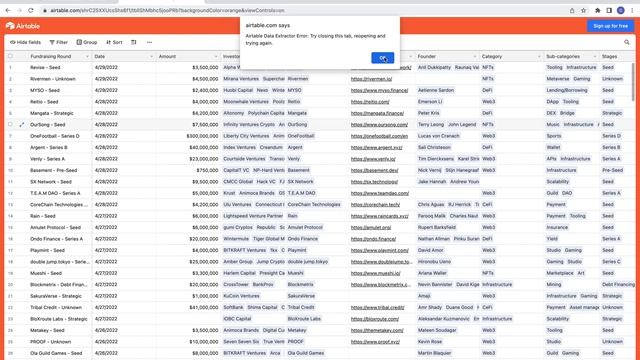Click the search magnifier icon
The width and height of the screenshot is (640, 360).
(627, 42)
